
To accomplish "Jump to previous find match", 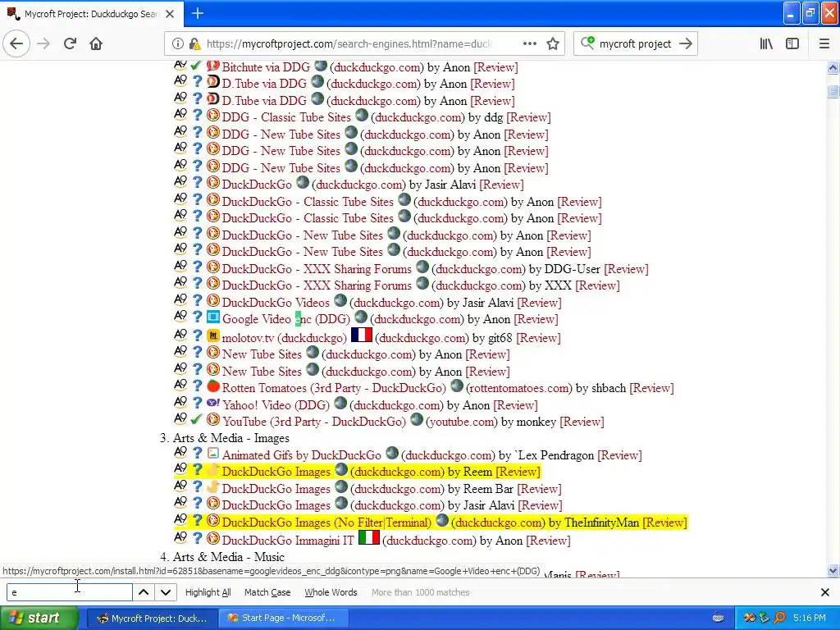I will [x=144, y=592].
